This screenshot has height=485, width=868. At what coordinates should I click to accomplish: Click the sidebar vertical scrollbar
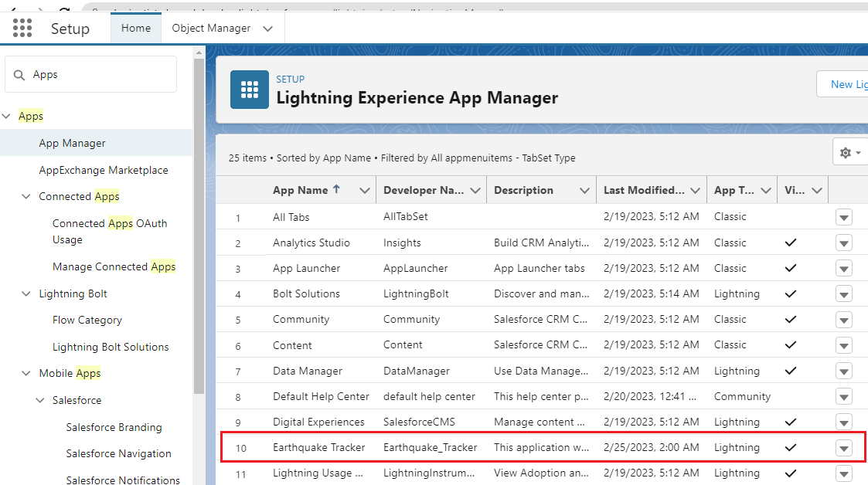[x=199, y=225]
